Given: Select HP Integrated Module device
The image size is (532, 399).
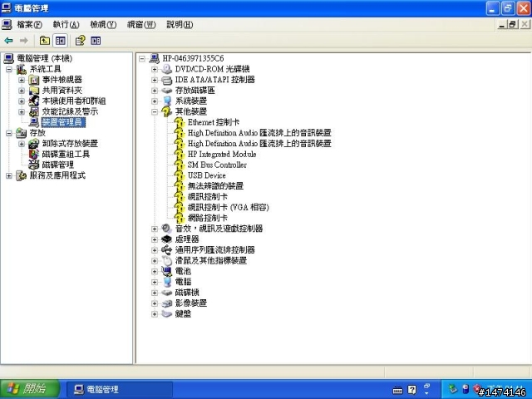Looking at the screenshot, I should click(222, 155).
